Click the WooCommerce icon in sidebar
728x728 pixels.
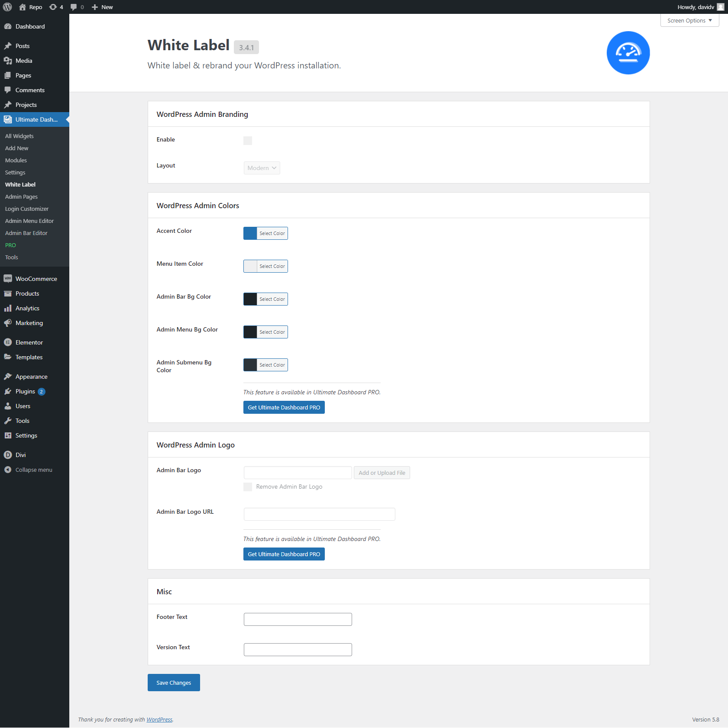point(8,279)
